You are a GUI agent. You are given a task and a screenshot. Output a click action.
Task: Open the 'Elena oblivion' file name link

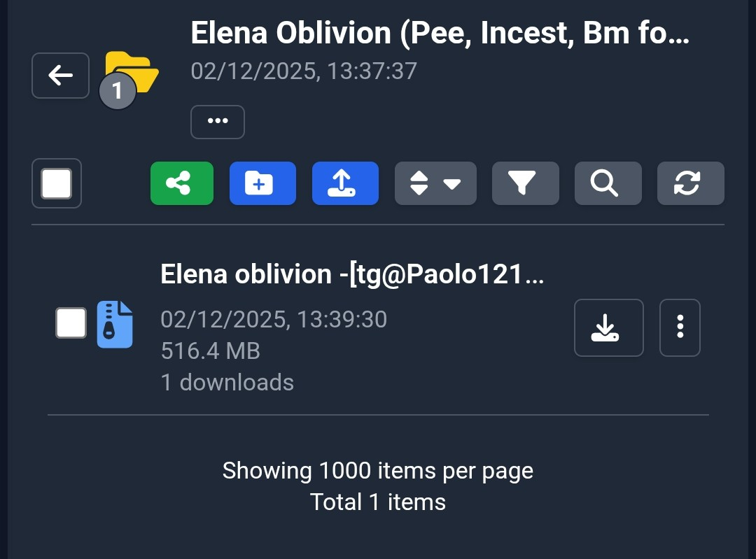click(x=352, y=274)
